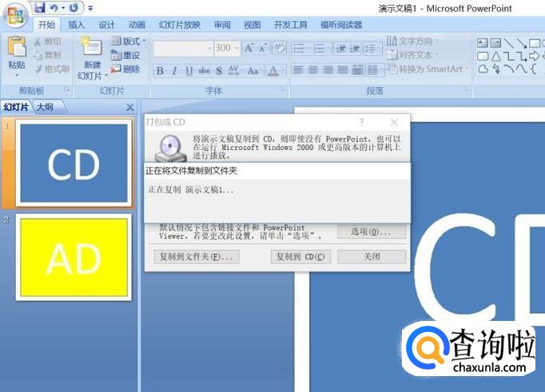Click the Reset (重设) slide command
Viewport: 545px width, 392px height.
pos(125,55)
